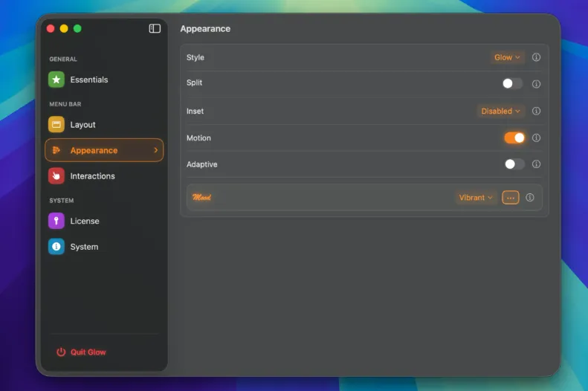Image resolution: width=588 pixels, height=391 pixels.
Task: Expand the Appearance row chevron
Action: tap(156, 150)
